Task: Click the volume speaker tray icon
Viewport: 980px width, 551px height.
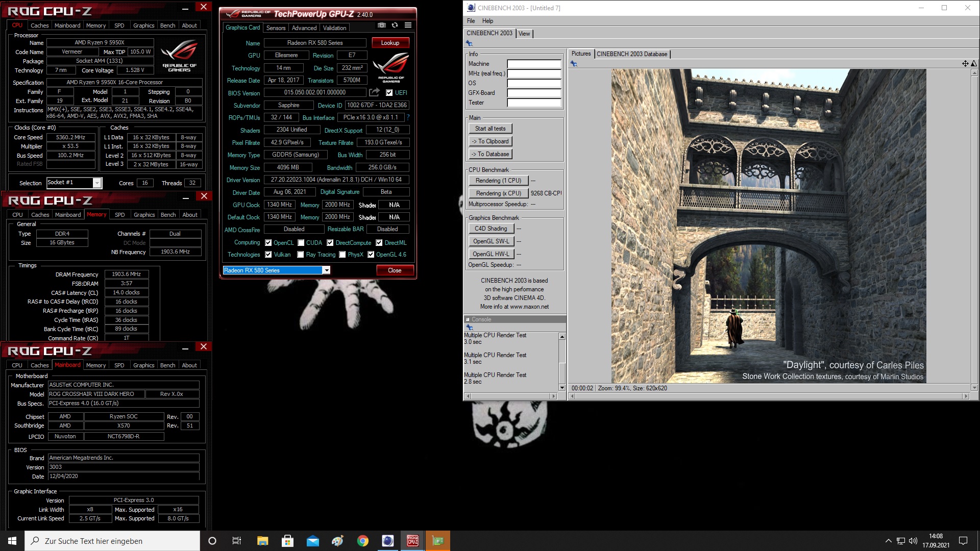Action: coord(913,541)
